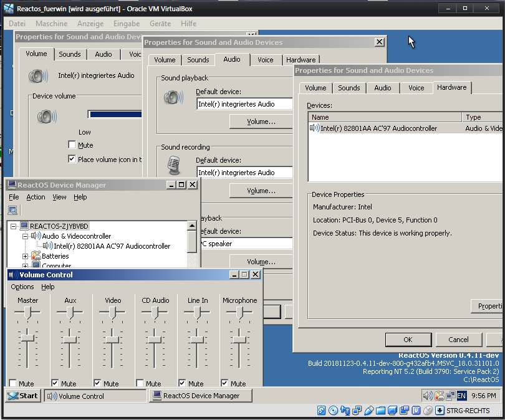Minimize the Volume Control window
505x420 pixels.
pyautogui.click(x=234, y=275)
